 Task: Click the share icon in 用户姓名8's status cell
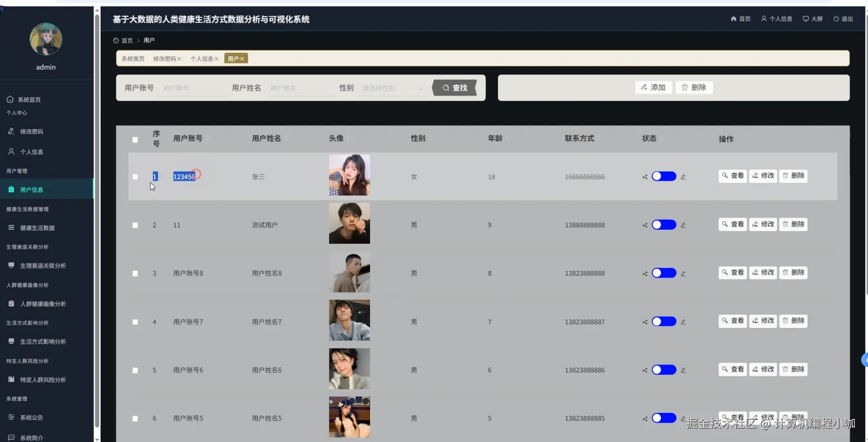pos(645,274)
